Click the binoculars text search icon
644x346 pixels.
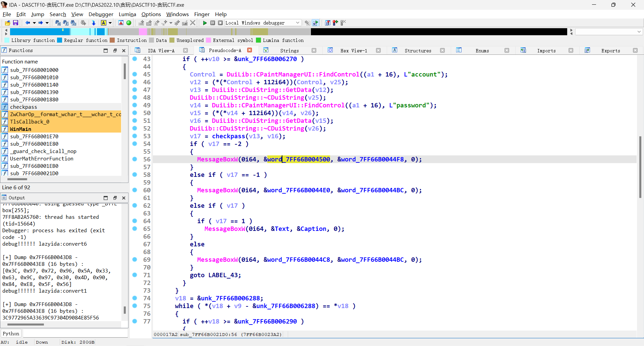[x=66, y=23]
